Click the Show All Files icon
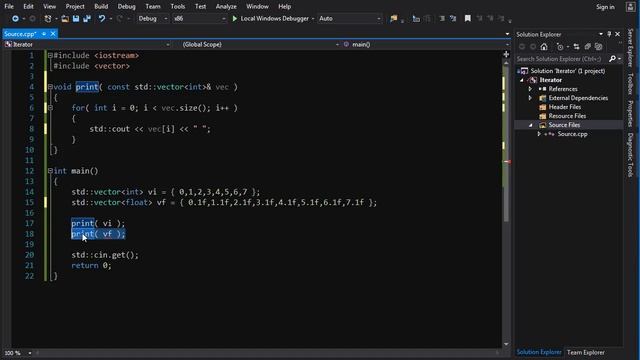 tap(598, 47)
